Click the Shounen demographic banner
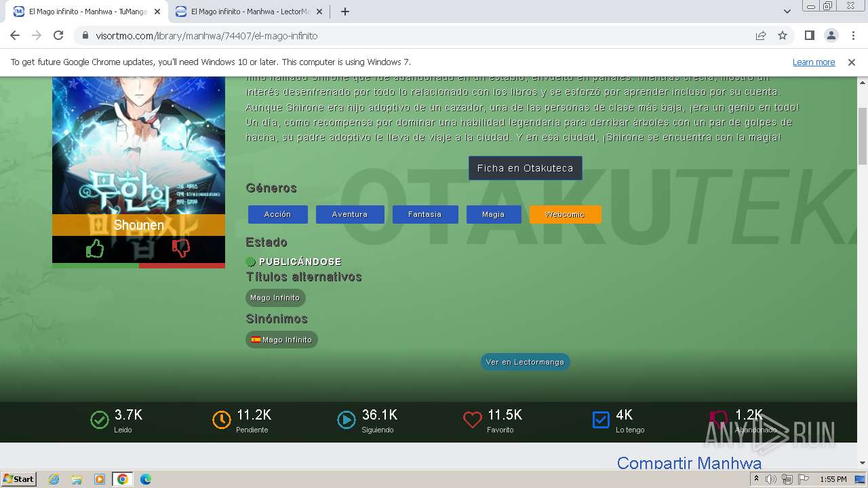 point(138,225)
